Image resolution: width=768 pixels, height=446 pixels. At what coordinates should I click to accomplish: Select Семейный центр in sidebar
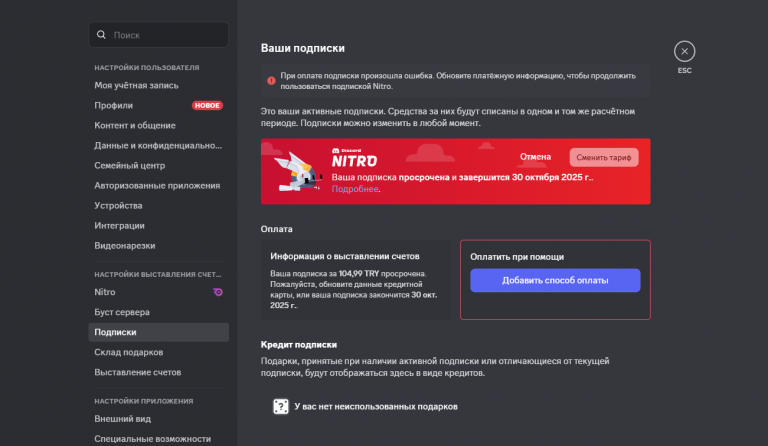(x=158, y=165)
